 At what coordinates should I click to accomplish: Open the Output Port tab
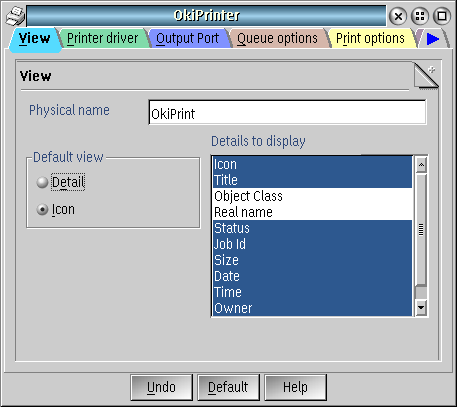[187, 38]
